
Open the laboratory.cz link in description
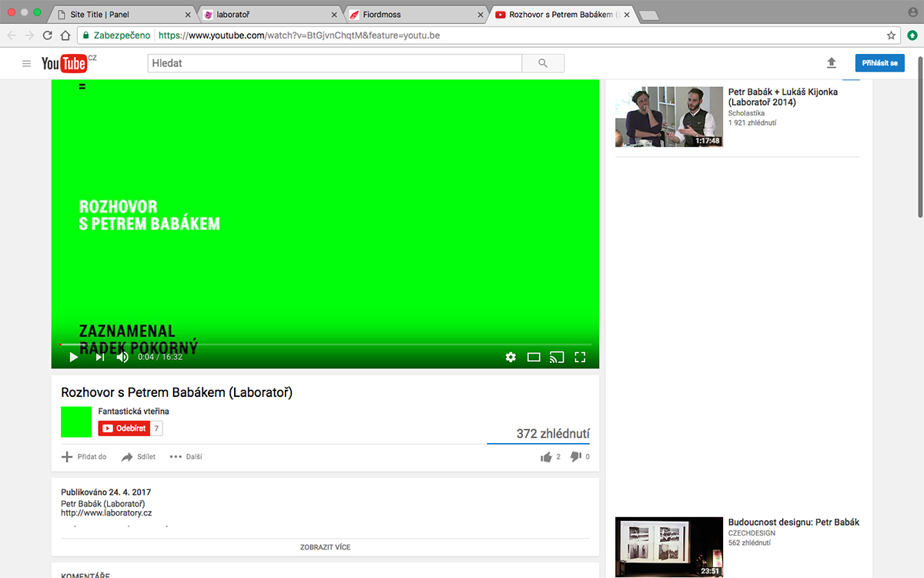(x=106, y=513)
